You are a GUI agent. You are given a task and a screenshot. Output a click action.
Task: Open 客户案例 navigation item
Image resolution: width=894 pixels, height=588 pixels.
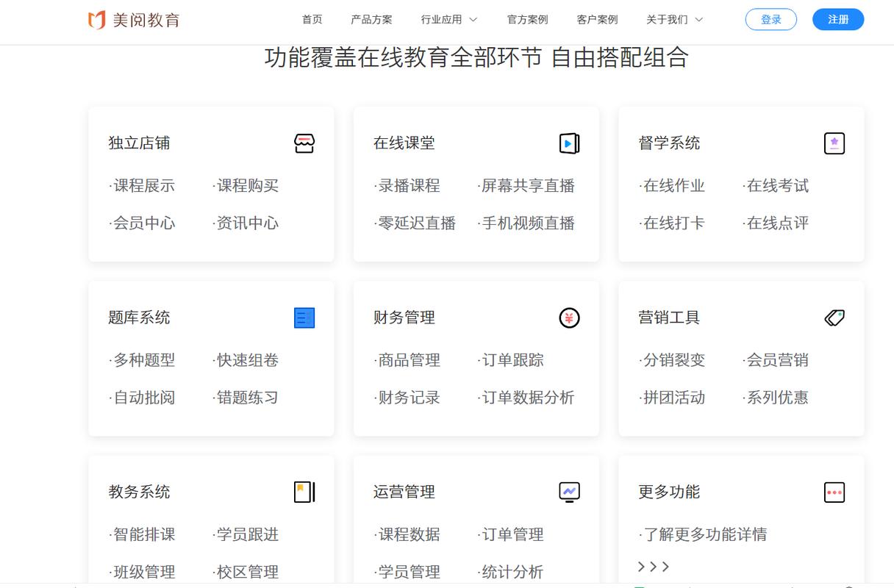click(x=598, y=20)
